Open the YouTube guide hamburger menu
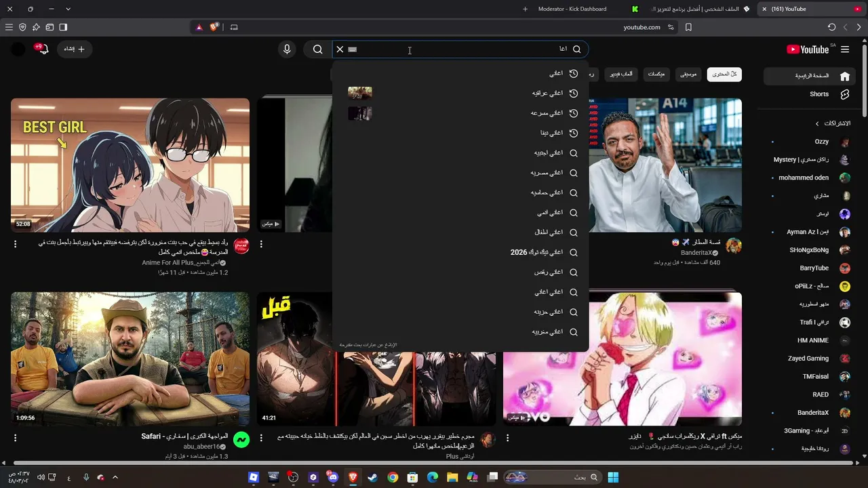The height and width of the screenshot is (488, 868). pyautogui.click(x=845, y=49)
